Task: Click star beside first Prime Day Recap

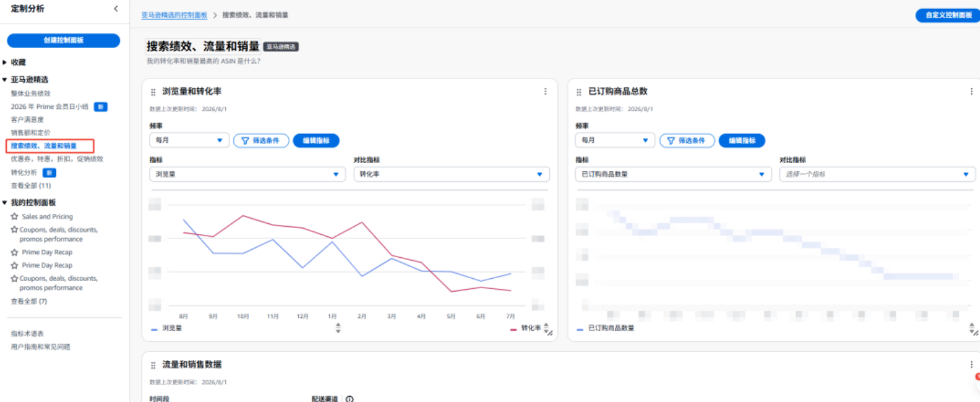Action: click(x=14, y=252)
